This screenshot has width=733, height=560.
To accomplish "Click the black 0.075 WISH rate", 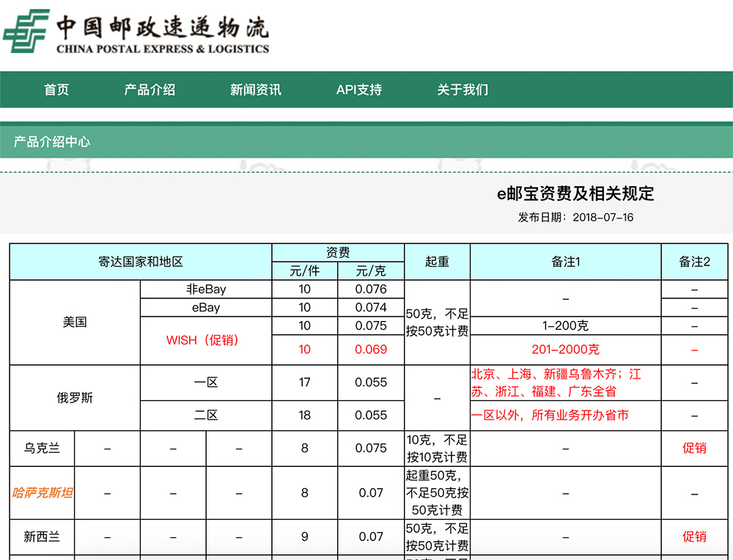I will (x=371, y=325).
